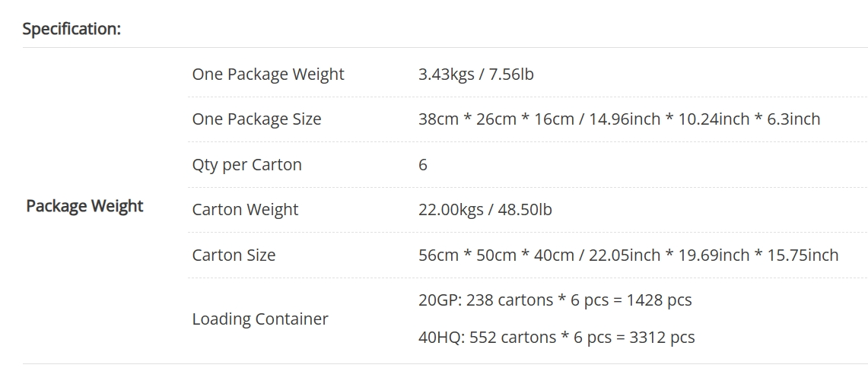This screenshot has height=368, width=868.
Task: Click the One Package Size label
Action: (x=257, y=119)
